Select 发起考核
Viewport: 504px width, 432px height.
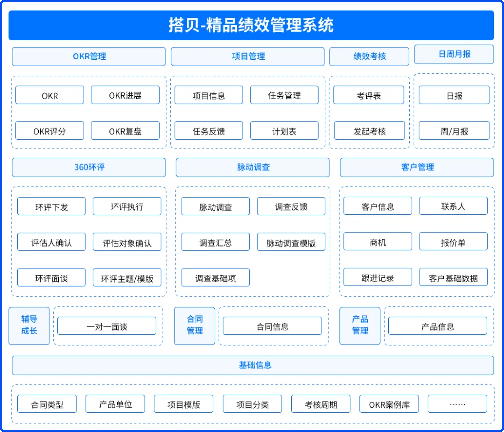[x=369, y=131]
